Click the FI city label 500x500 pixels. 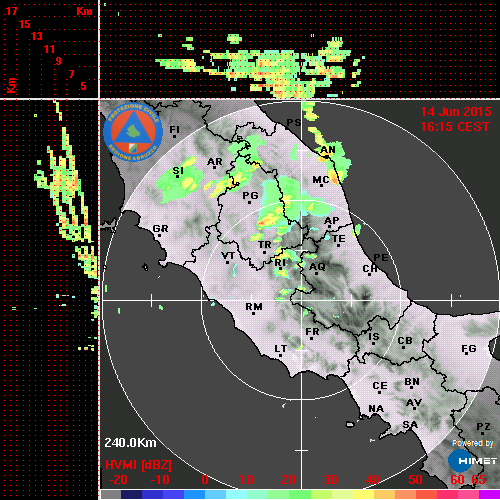pos(174,129)
